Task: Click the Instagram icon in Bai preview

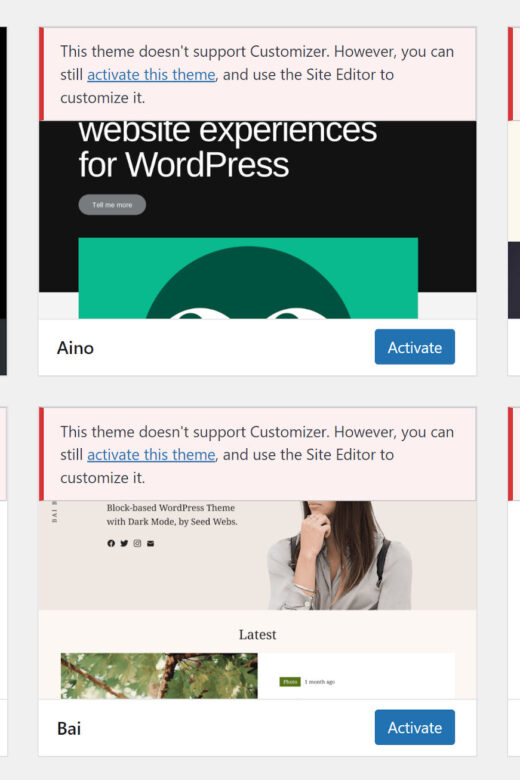Action: tap(137, 543)
